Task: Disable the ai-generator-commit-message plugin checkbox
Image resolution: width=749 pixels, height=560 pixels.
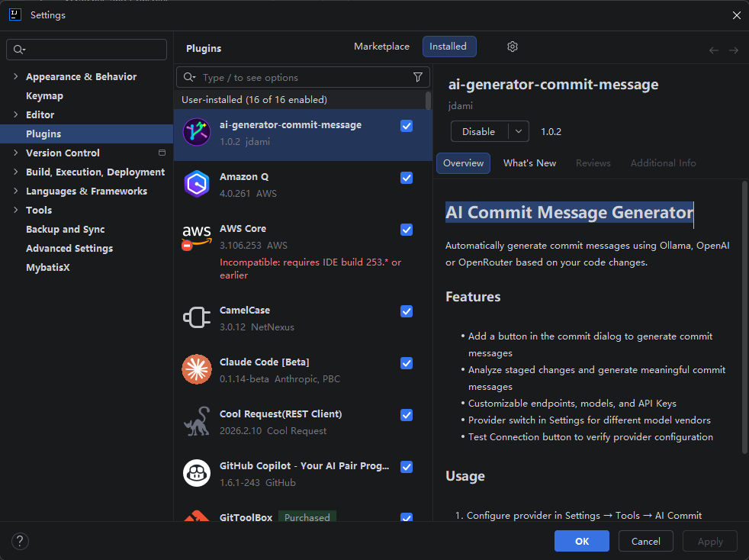Action: tap(407, 126)
